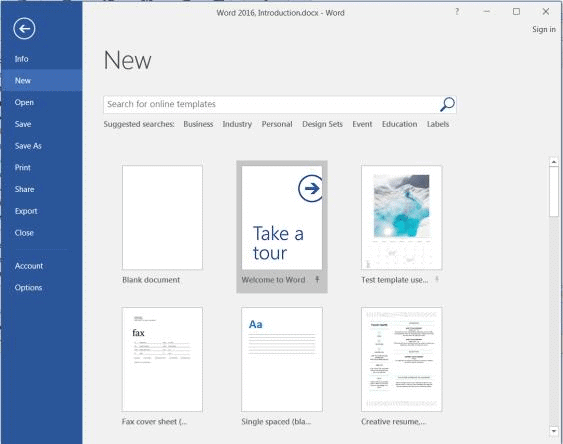Open the Account page
Screen dimensions: 563x444
[x=42, y=266]
